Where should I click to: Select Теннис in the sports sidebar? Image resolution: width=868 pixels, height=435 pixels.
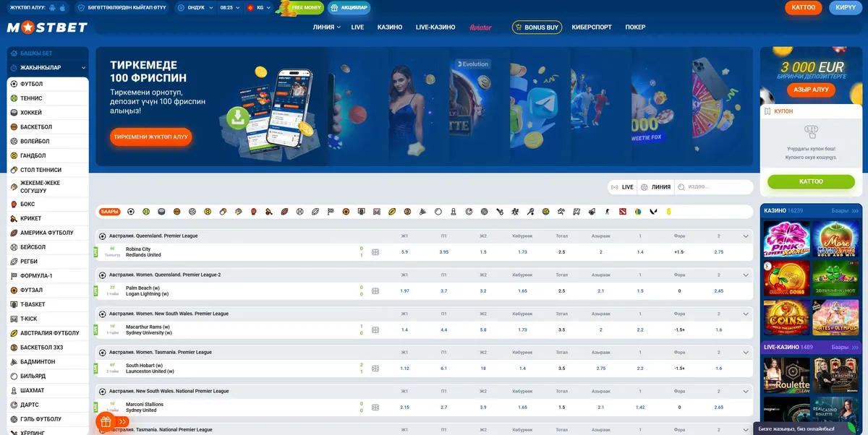48,98
